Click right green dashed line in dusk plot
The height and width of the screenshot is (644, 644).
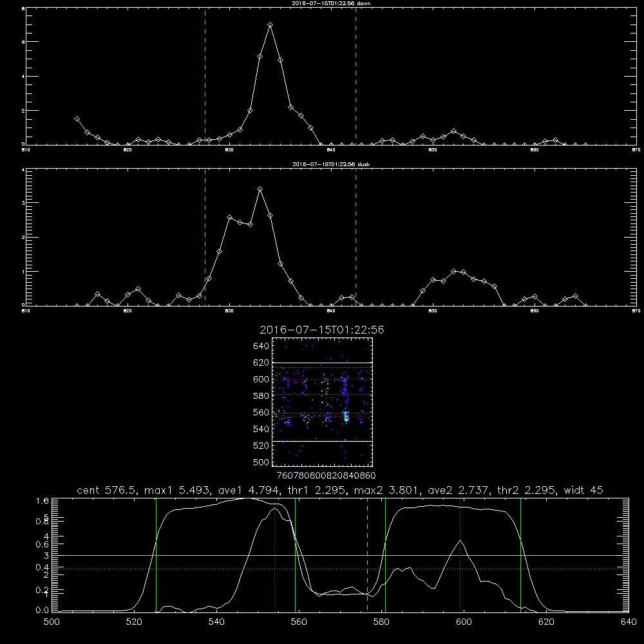click(355, 237)
